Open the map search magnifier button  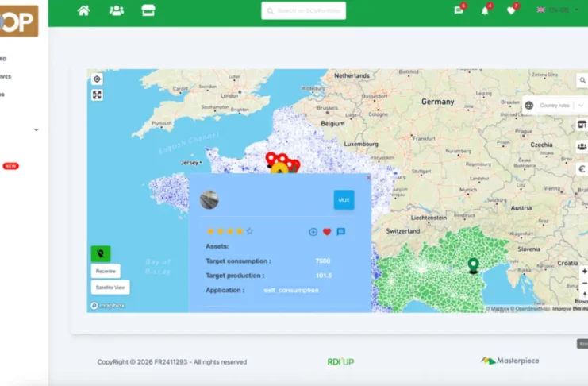(582, 80)
